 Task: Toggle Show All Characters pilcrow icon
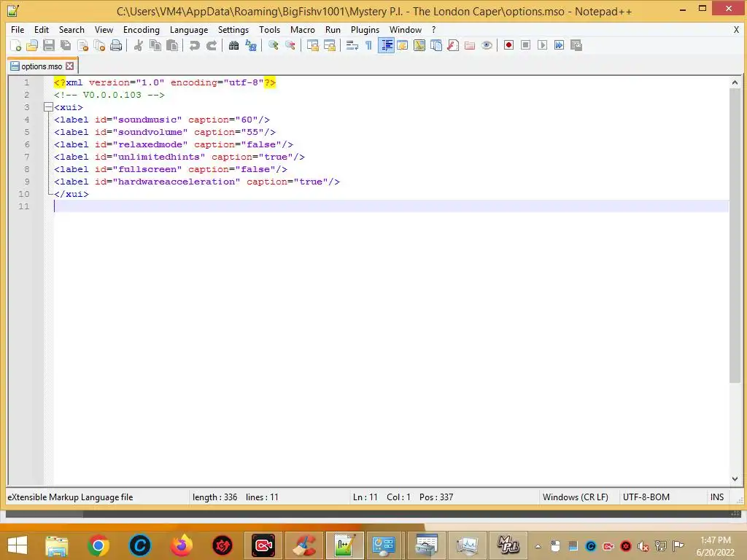click(x=368, y=45)
